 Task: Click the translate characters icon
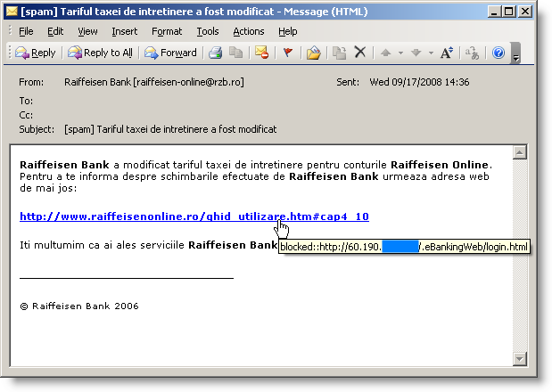tap(472, 53)
